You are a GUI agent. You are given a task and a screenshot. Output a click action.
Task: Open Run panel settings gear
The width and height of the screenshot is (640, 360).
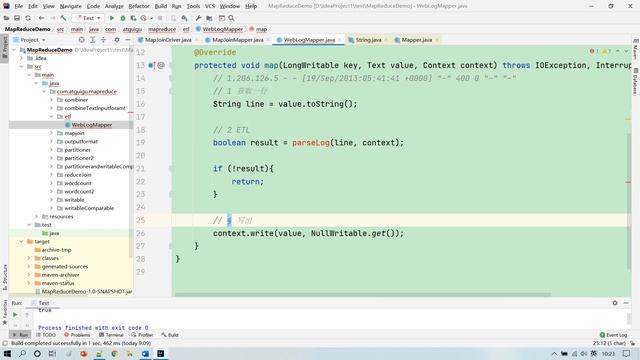(x=615, y=303)
